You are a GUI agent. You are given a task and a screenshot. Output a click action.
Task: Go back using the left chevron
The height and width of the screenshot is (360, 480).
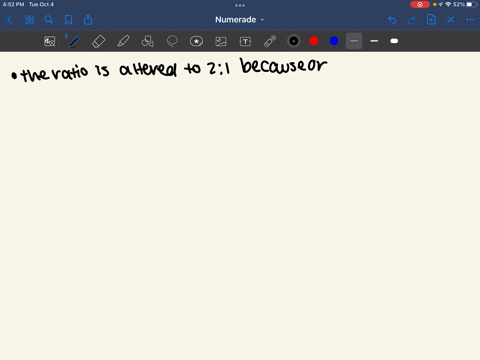pyautogui.click(x=9, y=20)
